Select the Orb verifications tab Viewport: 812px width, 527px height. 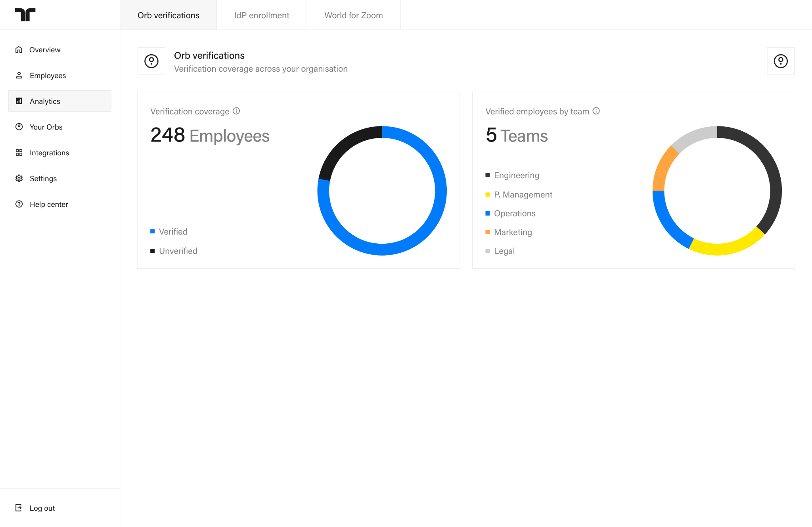169,15
